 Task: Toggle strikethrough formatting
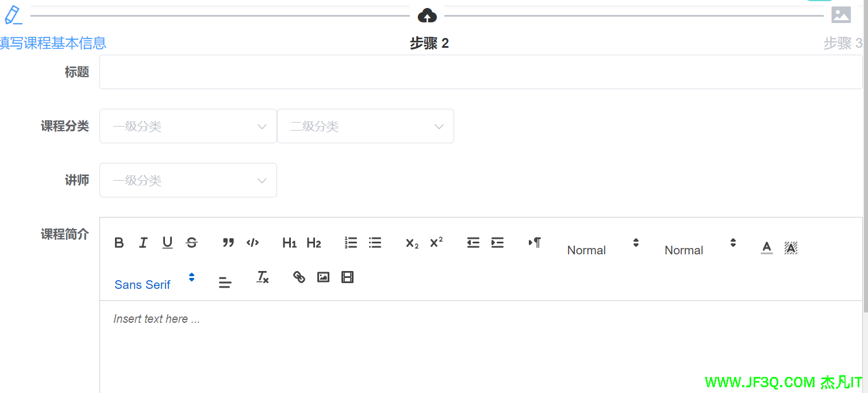point(192,243)
